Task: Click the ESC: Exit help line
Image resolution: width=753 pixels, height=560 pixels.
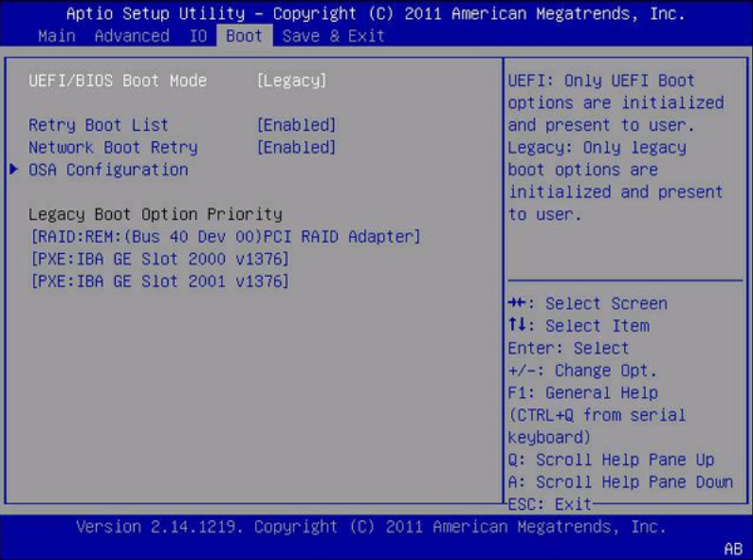Action: pyautogui.click(x=550, y=504)
